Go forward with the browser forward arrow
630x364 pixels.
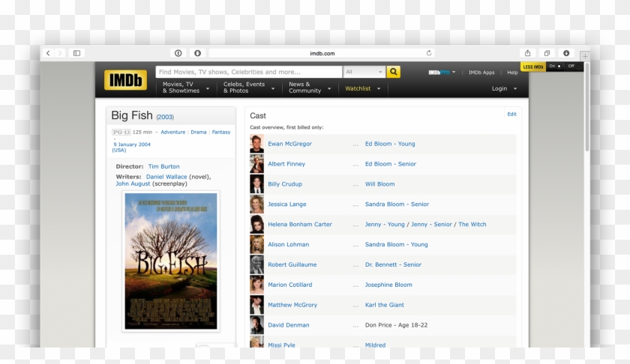point(60,53)
